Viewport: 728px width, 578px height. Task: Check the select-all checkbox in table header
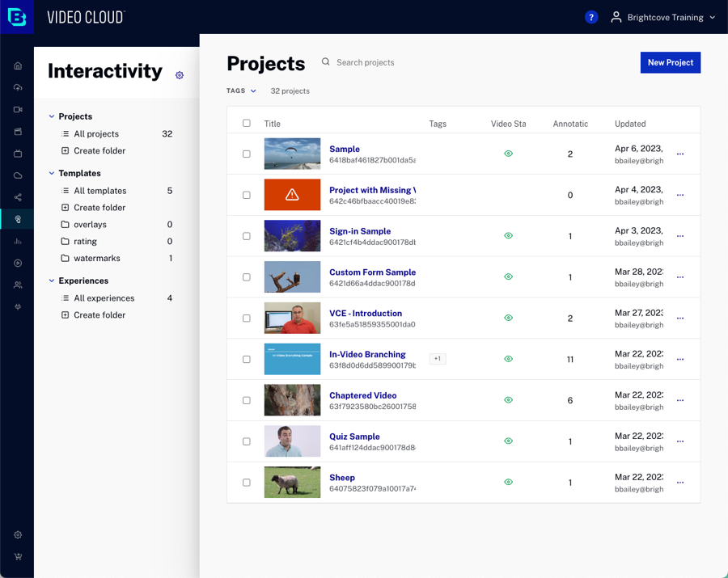[x=247, y=124]
